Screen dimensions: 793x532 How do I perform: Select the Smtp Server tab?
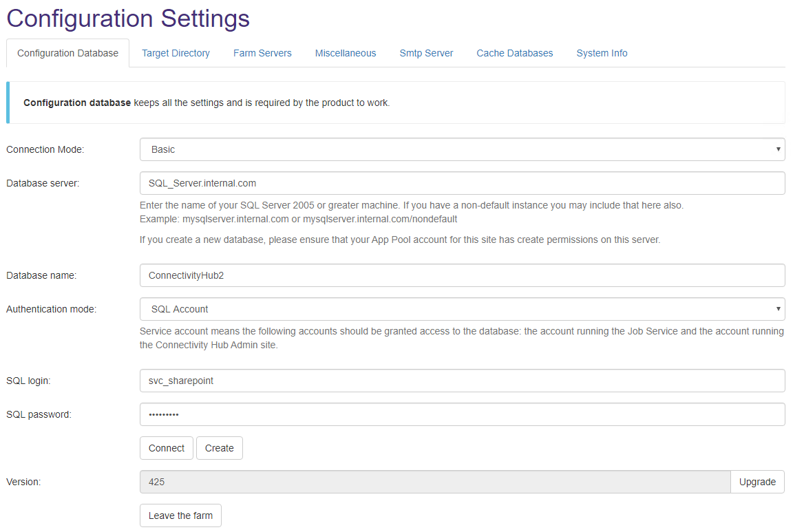(426, 53)
